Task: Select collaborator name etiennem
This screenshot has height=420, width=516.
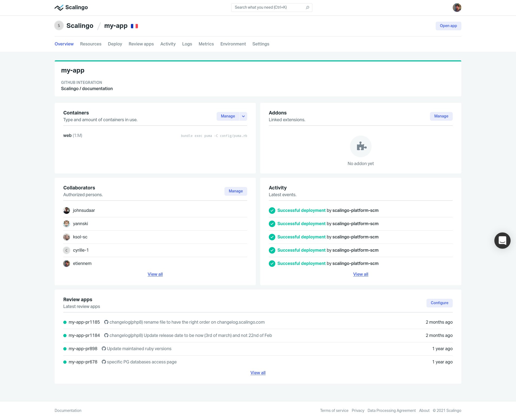Action: pyautogui.click(x=82, y=263)
